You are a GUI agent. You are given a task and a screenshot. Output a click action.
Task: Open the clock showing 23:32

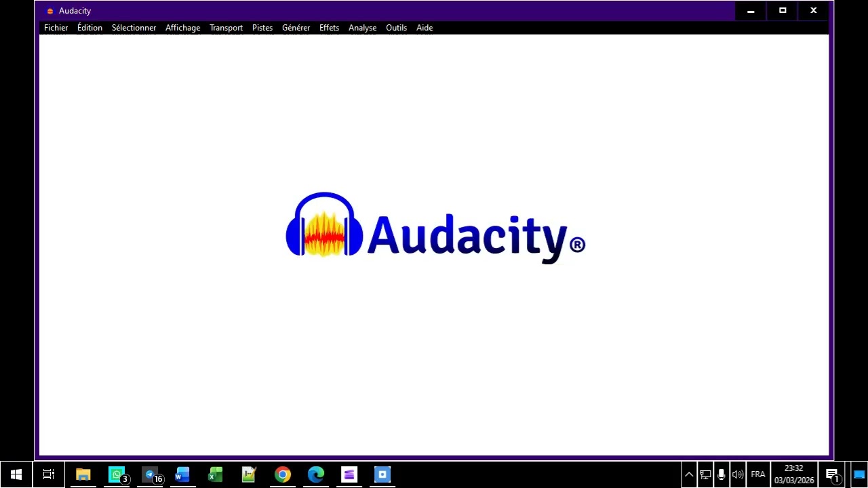pyautogui.click(x=794, y=474)
